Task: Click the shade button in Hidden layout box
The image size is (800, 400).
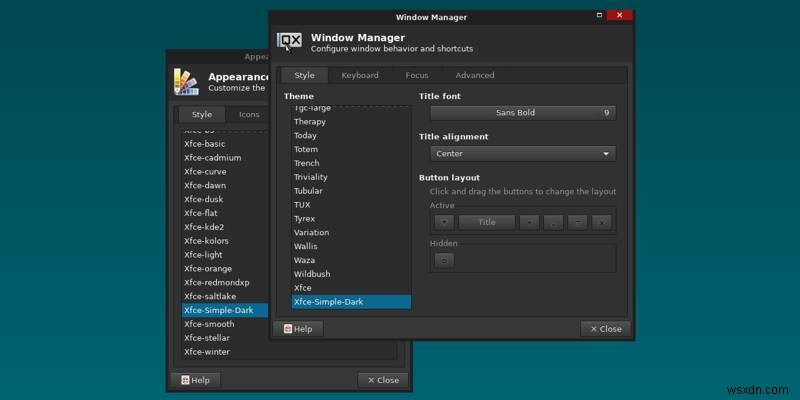Action: pos(444,260)
